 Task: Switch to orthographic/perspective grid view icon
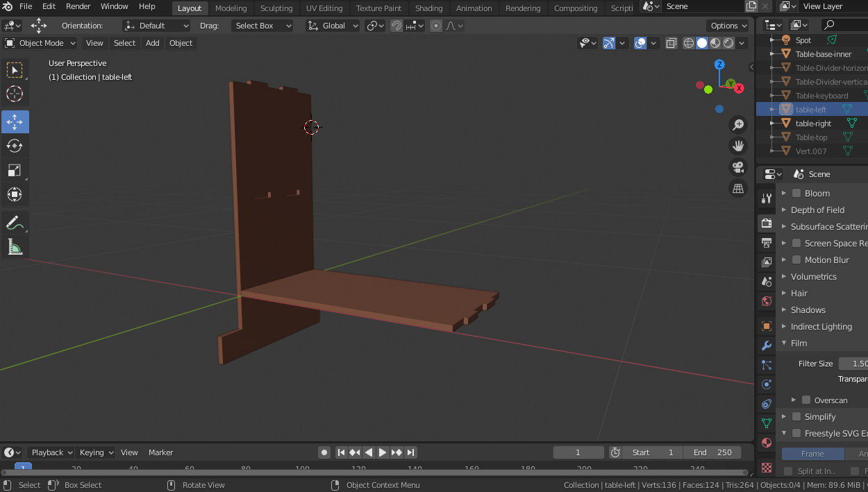(738, 188)
